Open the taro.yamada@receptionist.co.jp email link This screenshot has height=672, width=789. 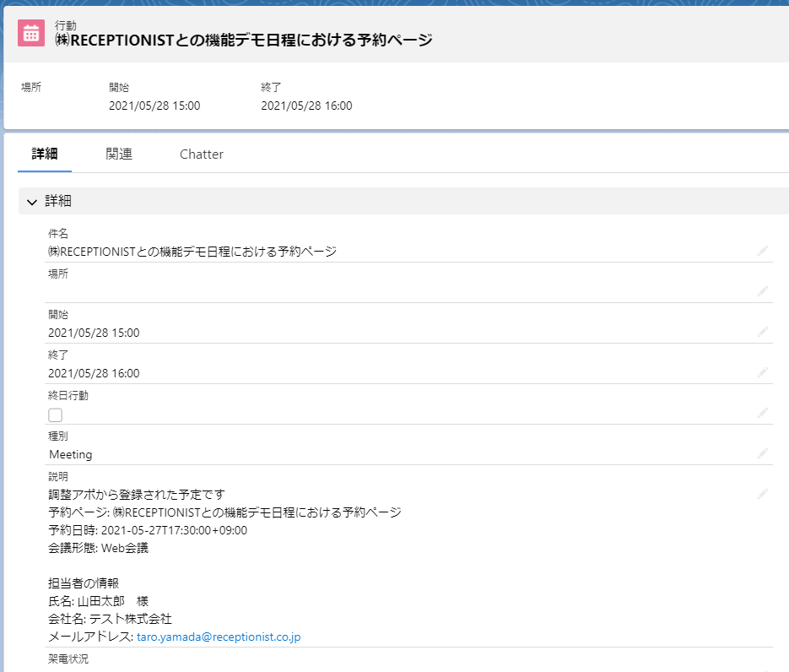[x=219, y=637]
